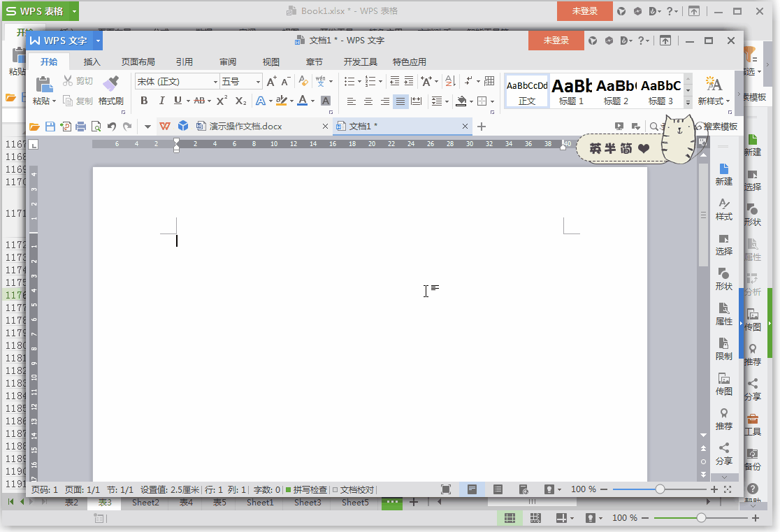Save document with floppy disk icon
This screenshot has height=532, width=780.
coord(50,127)
